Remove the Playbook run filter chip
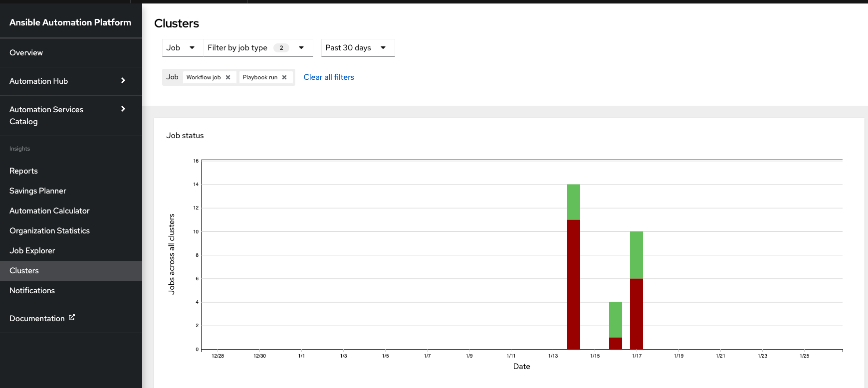The height and width of the screenshot is (388, 868). [284, 77]
